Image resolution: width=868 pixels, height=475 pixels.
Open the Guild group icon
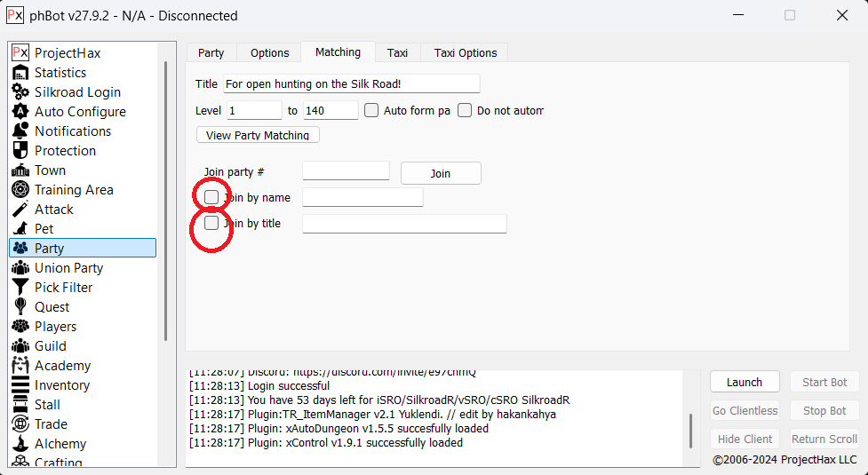coord(20,346)
